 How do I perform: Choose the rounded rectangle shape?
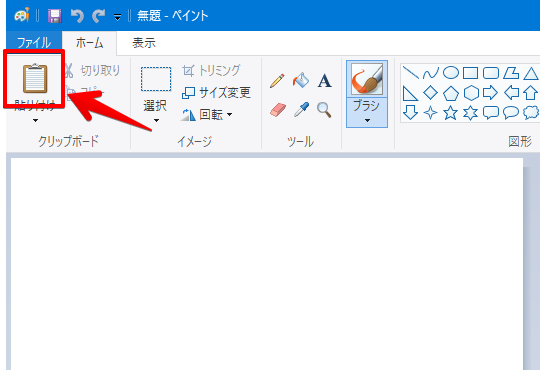click(490, 73)
